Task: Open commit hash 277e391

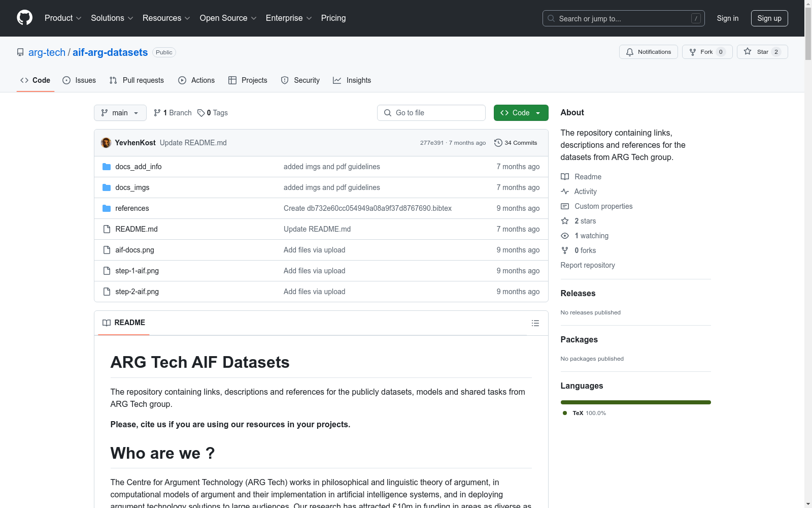Action: point(432,143)
